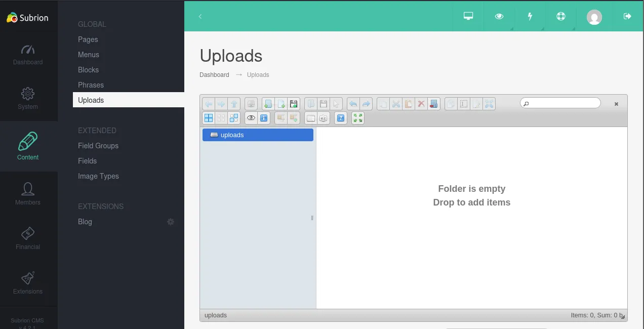Viewport: 644px width, 329px height.
Task: Toggle preview with the toolbar eye icon
Action: (251, 118)
